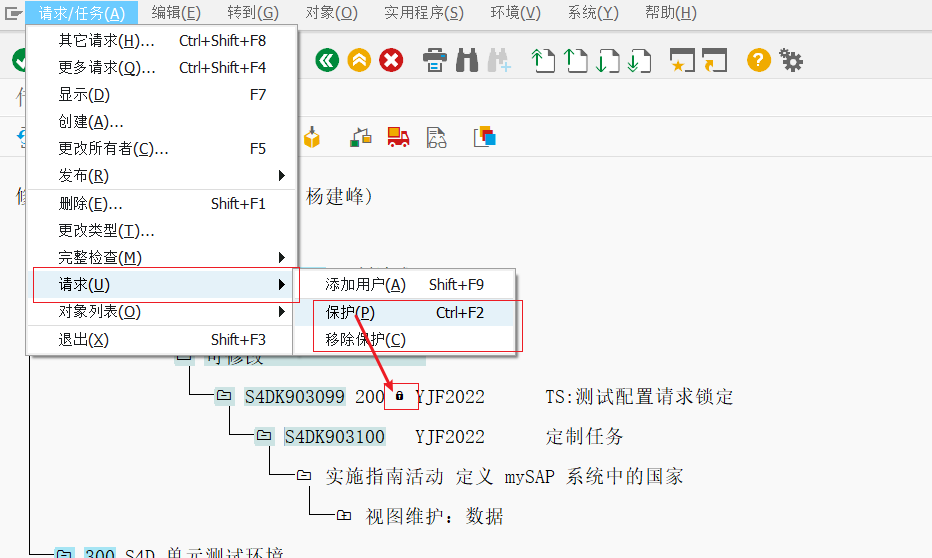Collapse folder node of task S4DK903100
The width and height of the screenshot is (932, 558).
pyautogui.click(x=264, y=436)
